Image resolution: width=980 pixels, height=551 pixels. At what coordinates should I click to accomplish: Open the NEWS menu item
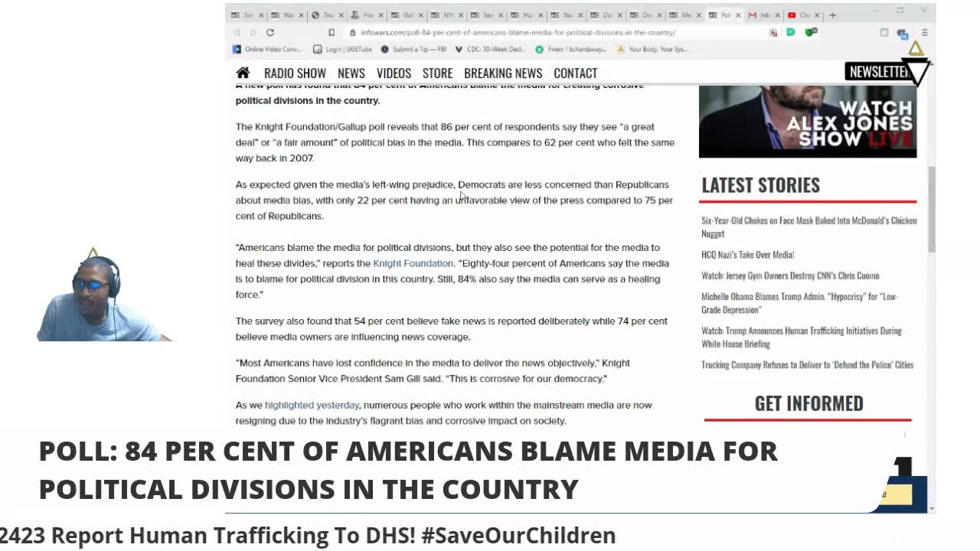[x=351, y=73]
